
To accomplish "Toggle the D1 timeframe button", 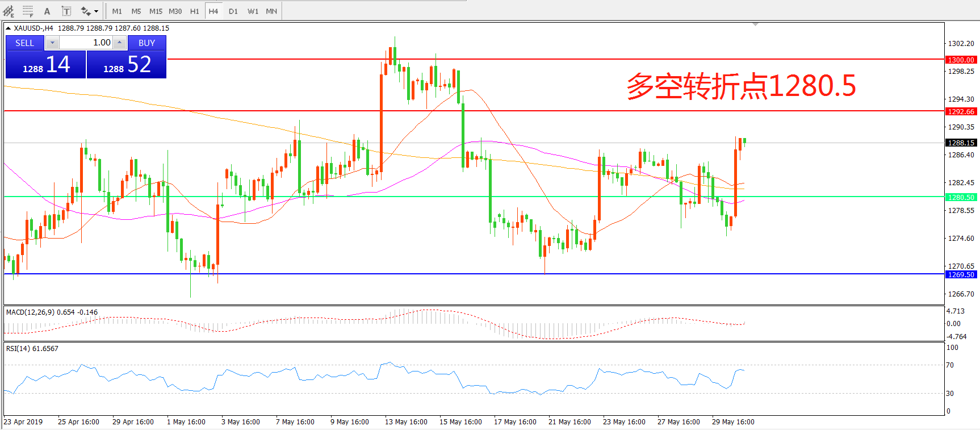I will click(233, 11).
